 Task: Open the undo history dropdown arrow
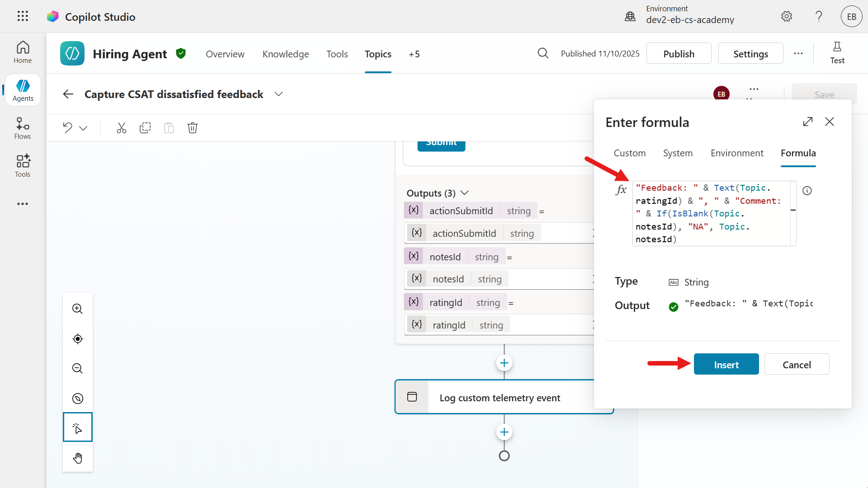(83, 128)
